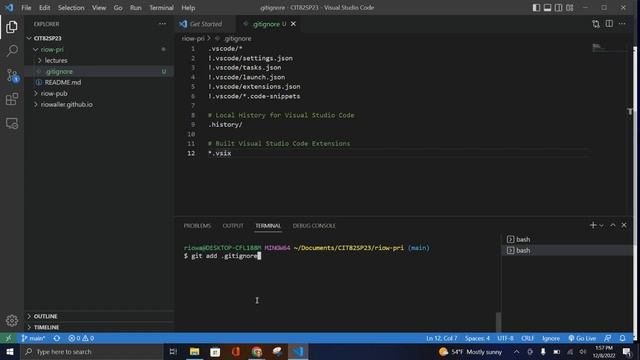The height and width of the screenshot is (360, 640).
Task: Open changes icon in editor toolbar
Action: [x=596, y=24]
